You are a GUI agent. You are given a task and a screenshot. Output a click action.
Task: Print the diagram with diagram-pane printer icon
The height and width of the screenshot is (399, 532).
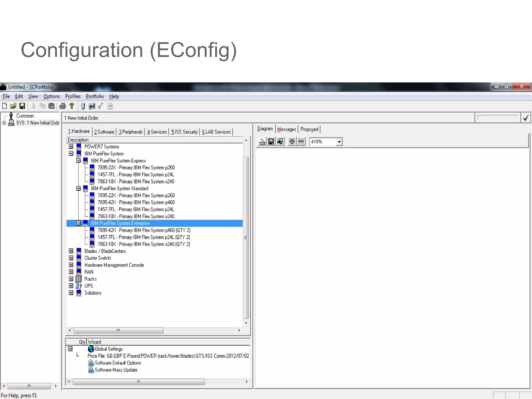point(262,142)
